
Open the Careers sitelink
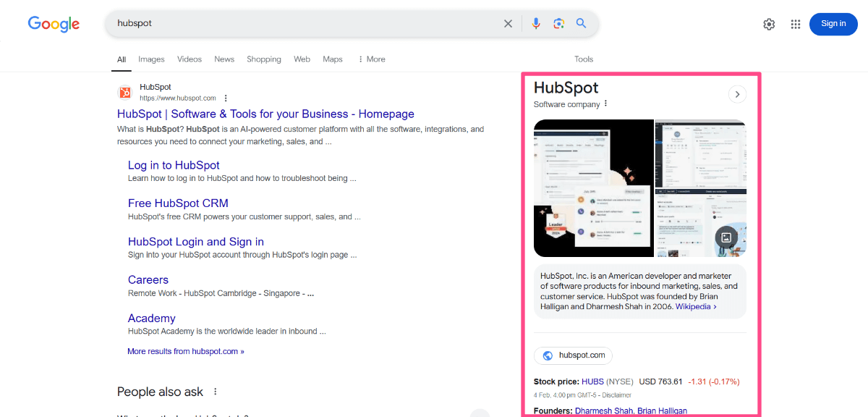(148, 280)
